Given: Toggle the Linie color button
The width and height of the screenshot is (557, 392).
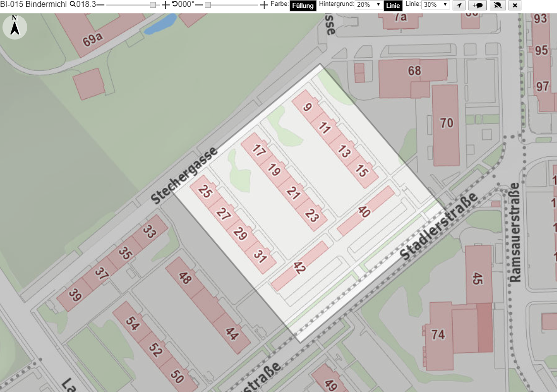Looking at the screenshot, I should [393, 5].
